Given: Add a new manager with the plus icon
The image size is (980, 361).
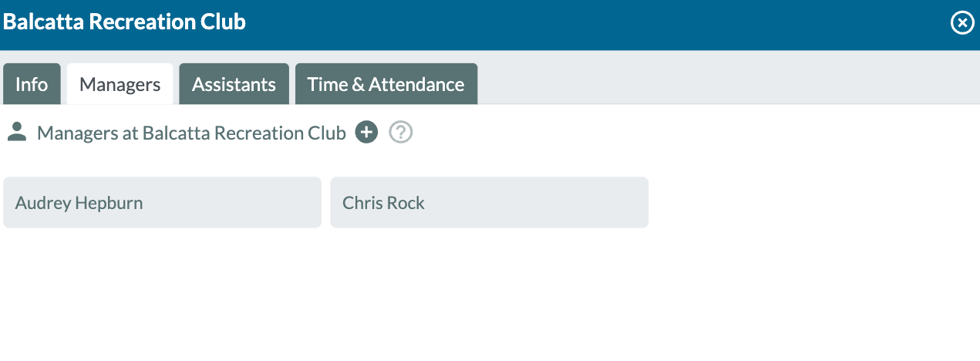Looking at the screenshot, I should click(366, 133).
